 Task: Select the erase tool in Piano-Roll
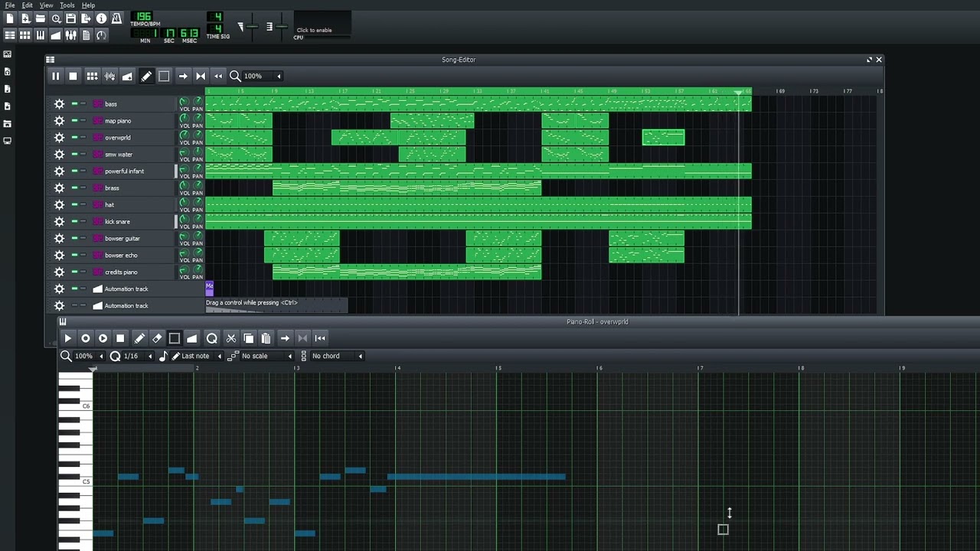click(157, 338)
